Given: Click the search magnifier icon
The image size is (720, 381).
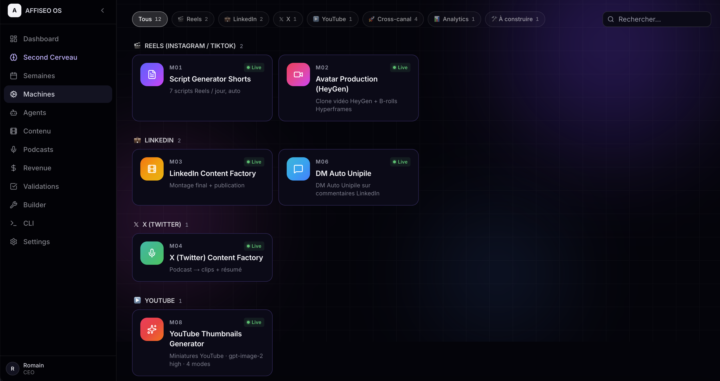Looking at the screenshot, I should [611, 19].
